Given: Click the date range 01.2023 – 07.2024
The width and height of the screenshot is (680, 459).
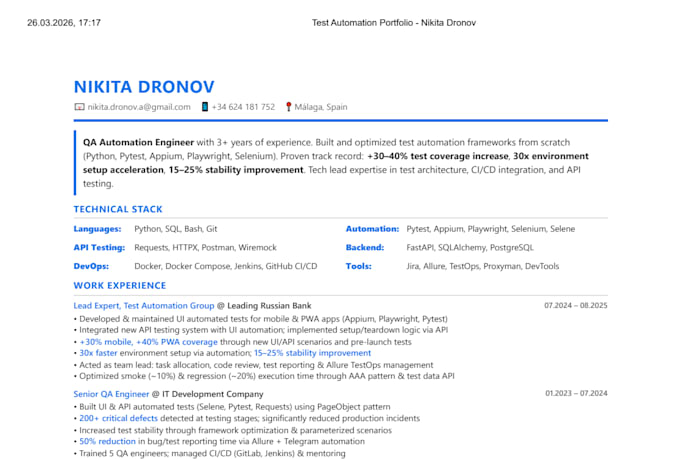Looking at the screenshot, I should pyautogui.click(x=576, y=393).
